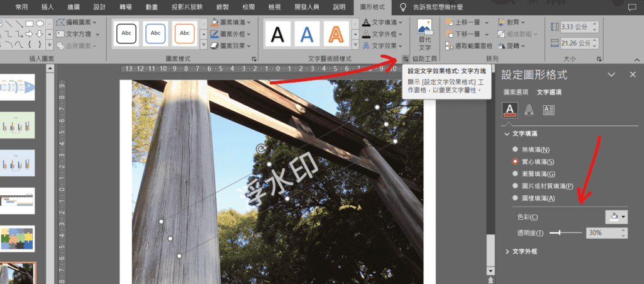Apply the black outline Abc shape style
Viewport: 644px width, 284px height.
(x=126, y=33)
